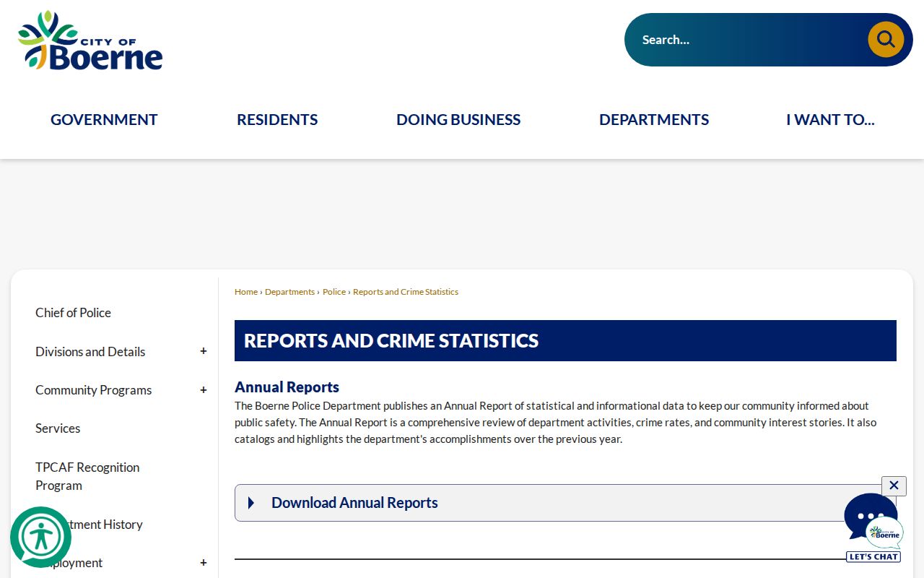Click the Reports and Crime Statistics title
The height and width of the screenshot is (578, 924).
391,341
